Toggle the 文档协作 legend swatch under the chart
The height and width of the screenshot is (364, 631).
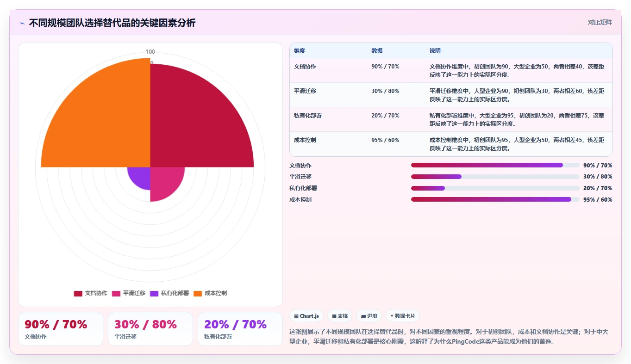(78, 293)
